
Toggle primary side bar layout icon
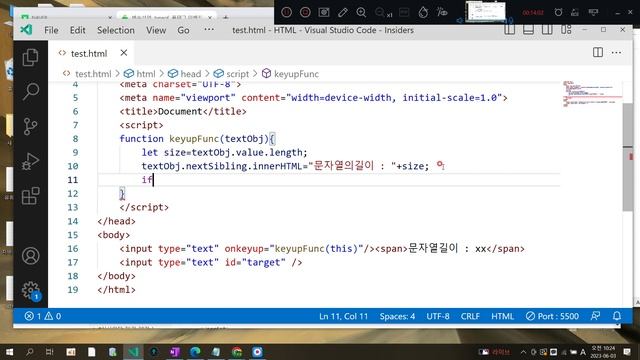coord(509,29)
